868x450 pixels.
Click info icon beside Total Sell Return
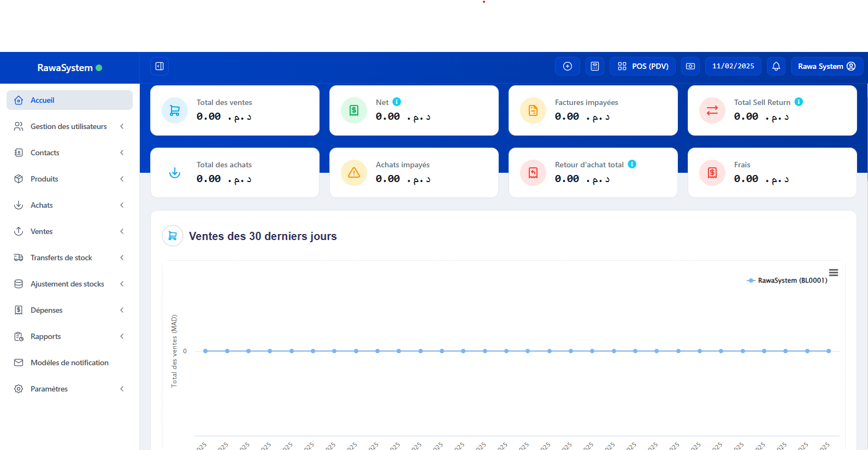click(799, 102)
